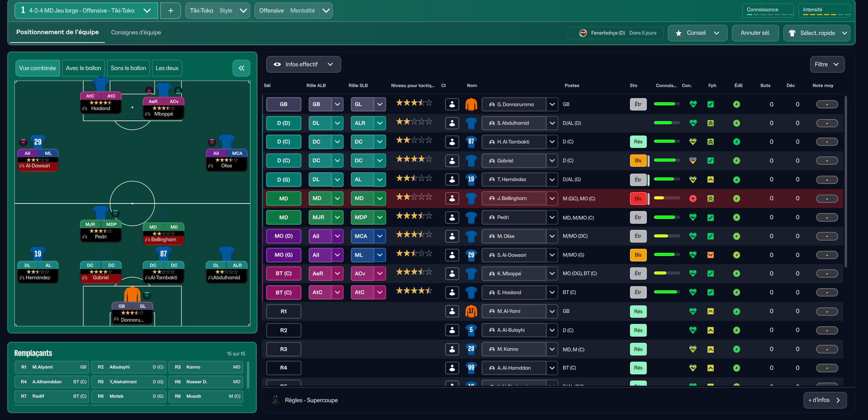Open the Offensive Mentalité dropdown

(x=294, y=11)
